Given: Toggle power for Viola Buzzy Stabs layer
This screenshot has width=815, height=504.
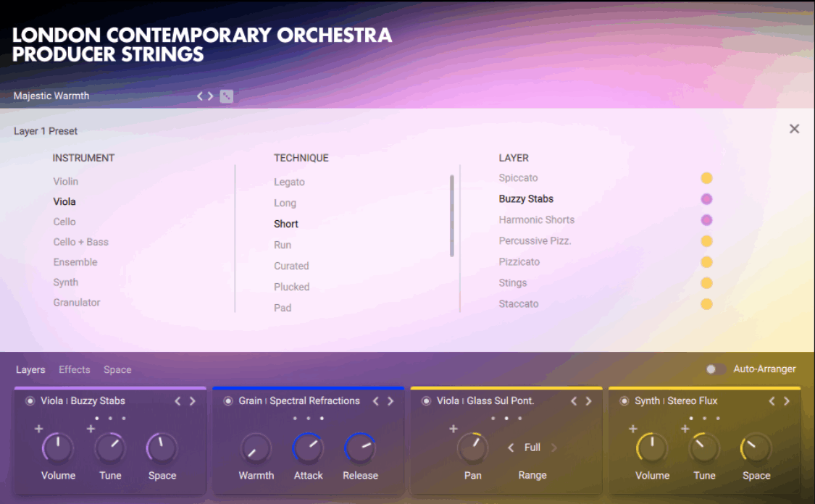Looking at the screenshot, I should [x=30, y=401].
